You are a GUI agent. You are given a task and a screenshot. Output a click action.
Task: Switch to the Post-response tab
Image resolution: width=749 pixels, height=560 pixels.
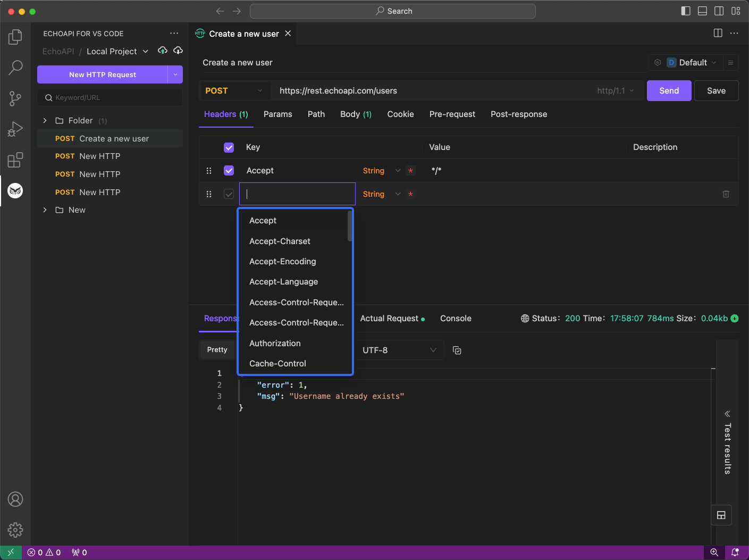[519, 114]
